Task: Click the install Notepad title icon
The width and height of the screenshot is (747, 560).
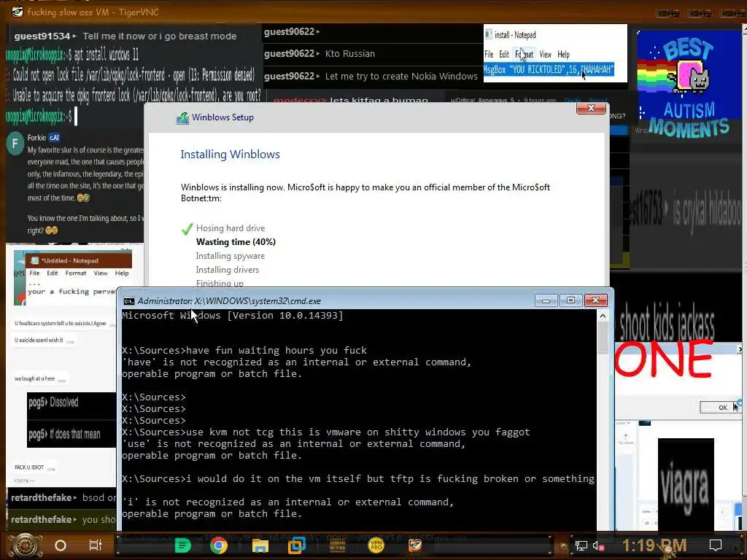Action: [488, 34]
